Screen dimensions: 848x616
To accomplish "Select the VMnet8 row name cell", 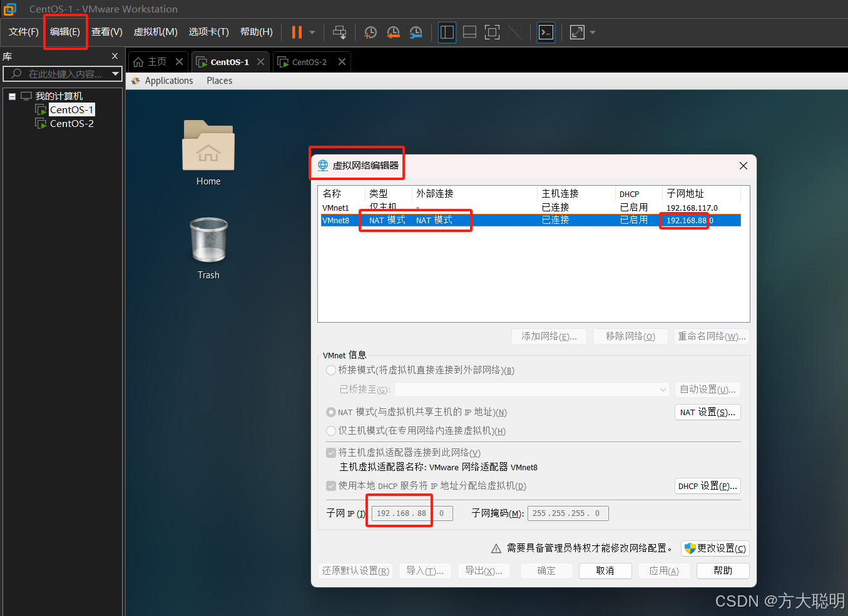I will point(336,220).
